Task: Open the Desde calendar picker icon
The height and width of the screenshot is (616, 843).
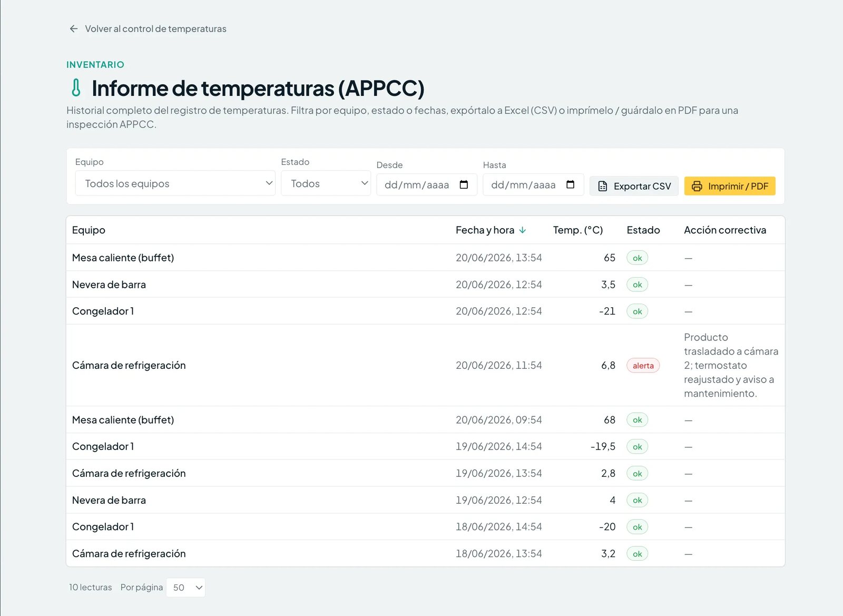Action: click(x=464, y=184)
